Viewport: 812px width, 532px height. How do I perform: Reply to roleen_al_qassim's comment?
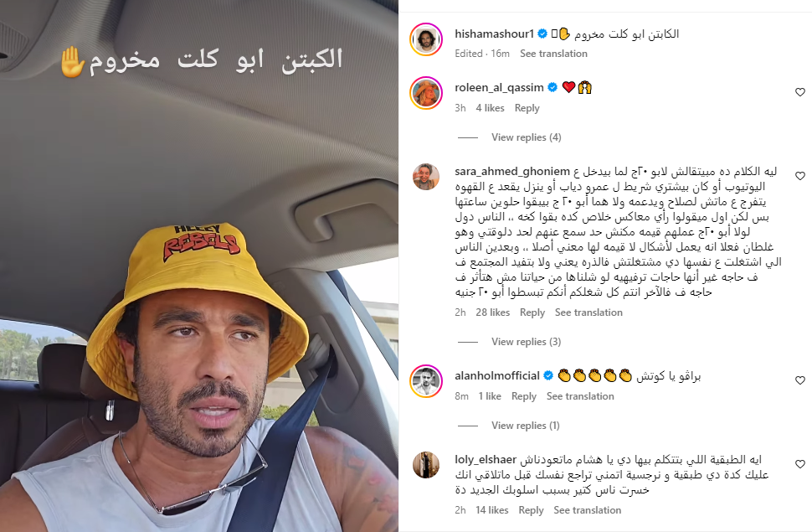pos(527,108)
